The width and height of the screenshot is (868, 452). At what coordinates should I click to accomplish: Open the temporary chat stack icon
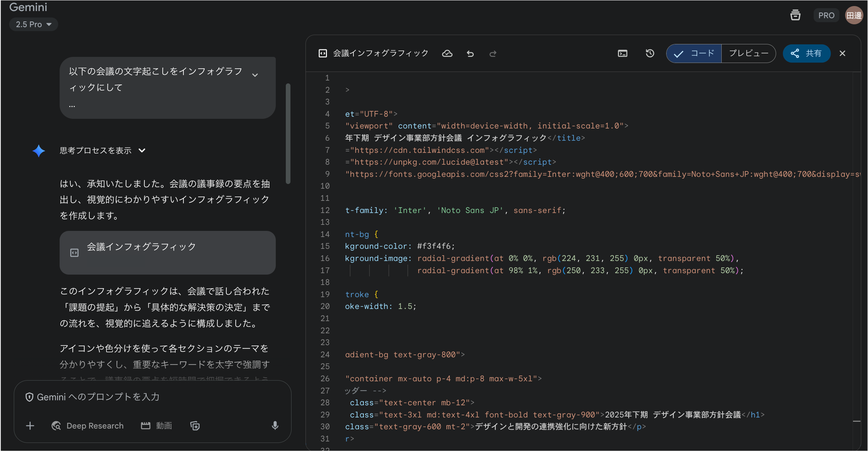[795, 15]
